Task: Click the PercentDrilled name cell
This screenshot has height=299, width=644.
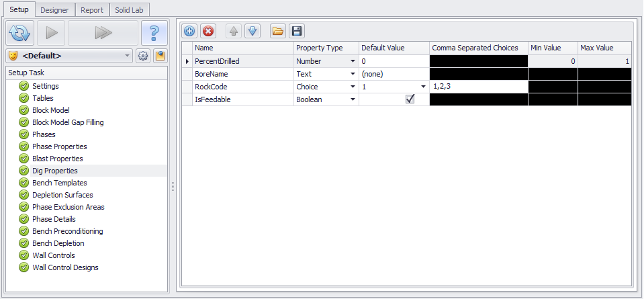Action: (243, 61)
